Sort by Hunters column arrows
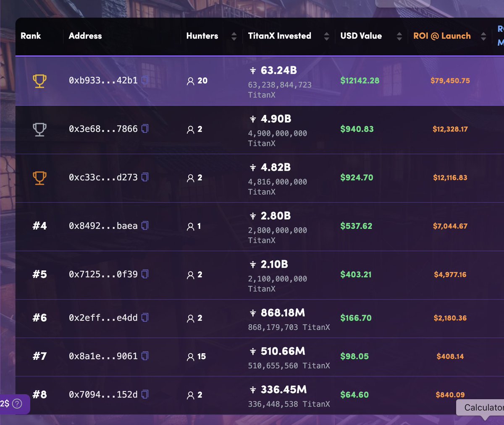504x425 pixels. [234, 37]
